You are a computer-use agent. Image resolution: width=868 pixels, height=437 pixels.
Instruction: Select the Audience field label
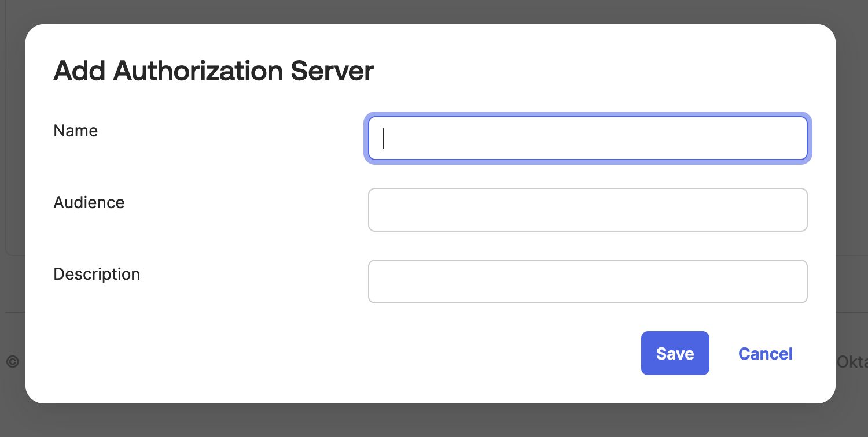coord(89,202)
